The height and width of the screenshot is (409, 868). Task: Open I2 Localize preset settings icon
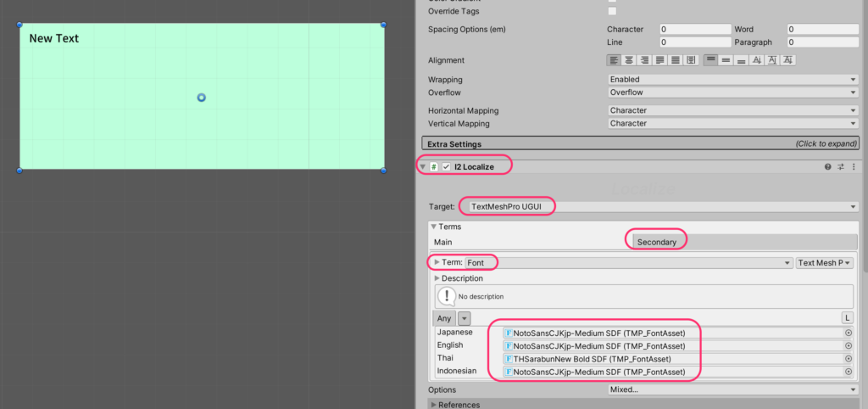click(x=841, y=167)
